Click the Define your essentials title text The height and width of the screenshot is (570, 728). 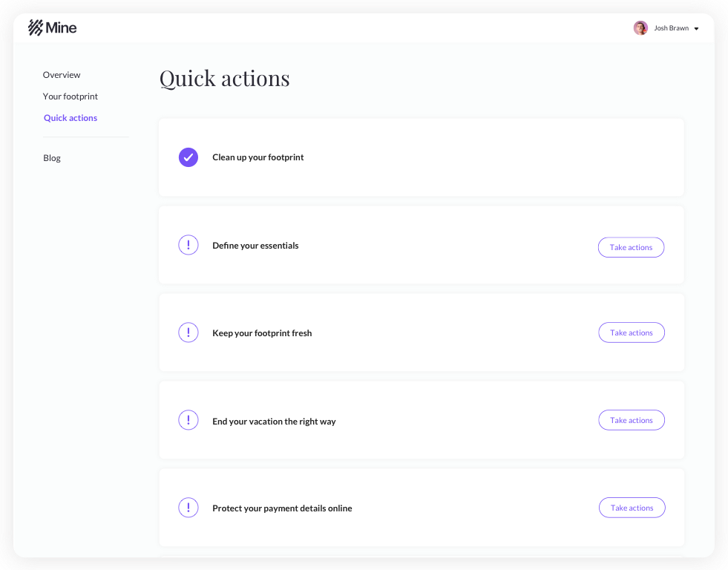click(255, 246)
